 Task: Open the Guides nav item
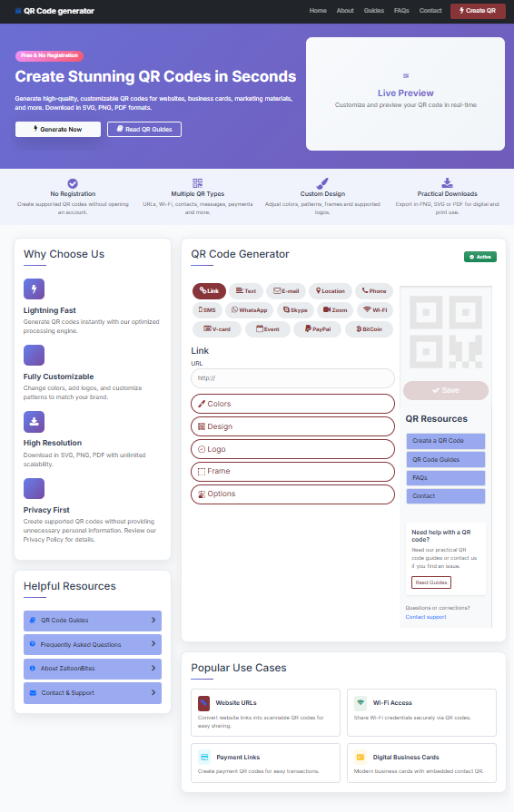[374, 10]
